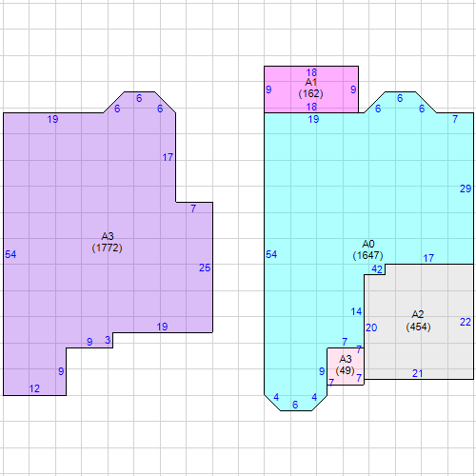This screenshot has width=476, height=476.
Task: Click "9" beside the "A3 (49)" box
Action: pyautogui.click(x=322, y=371)
